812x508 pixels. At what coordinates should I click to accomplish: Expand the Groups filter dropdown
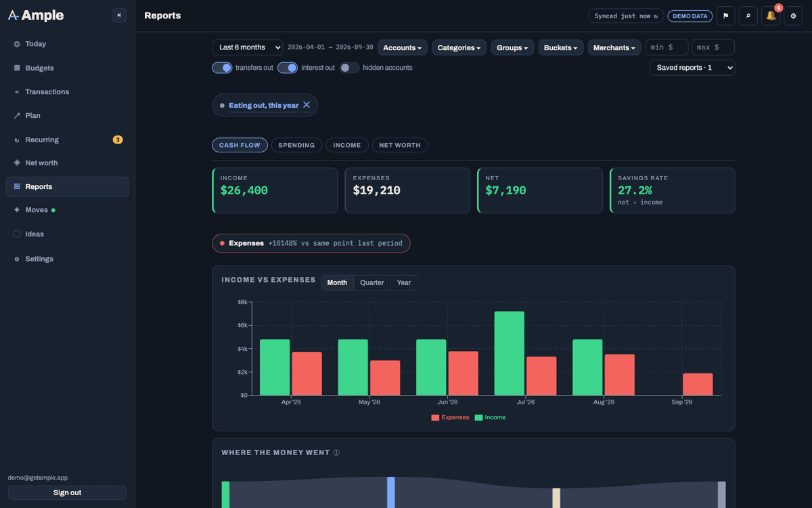[512, 47]
